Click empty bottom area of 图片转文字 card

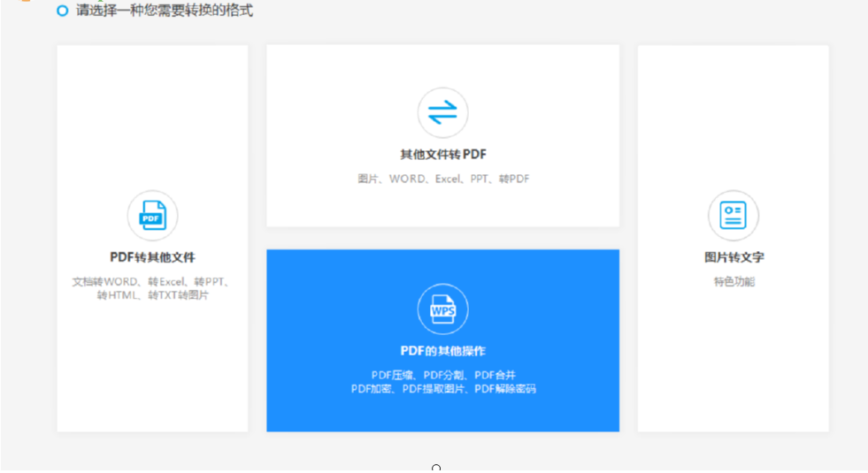tap(734, 380)
